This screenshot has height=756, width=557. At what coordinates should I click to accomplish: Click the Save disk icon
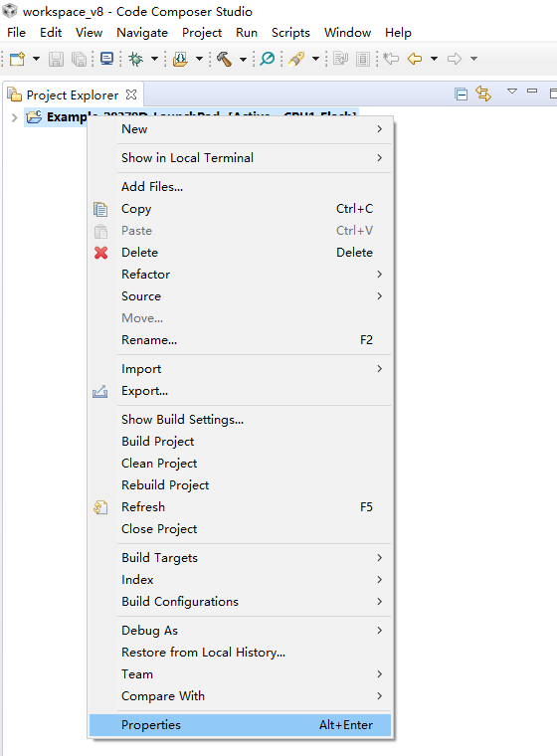point(56,59)
